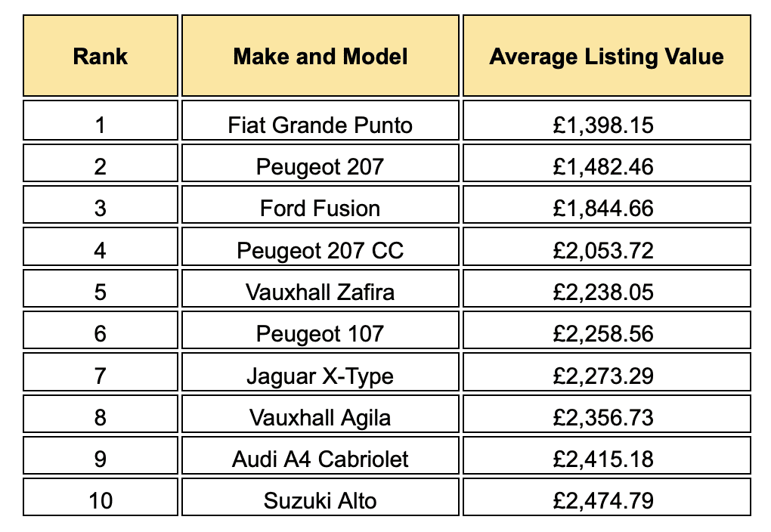Select the Vauxhall Agila cell
Viewport: 771px width, 532px height.
click(320, 413)
